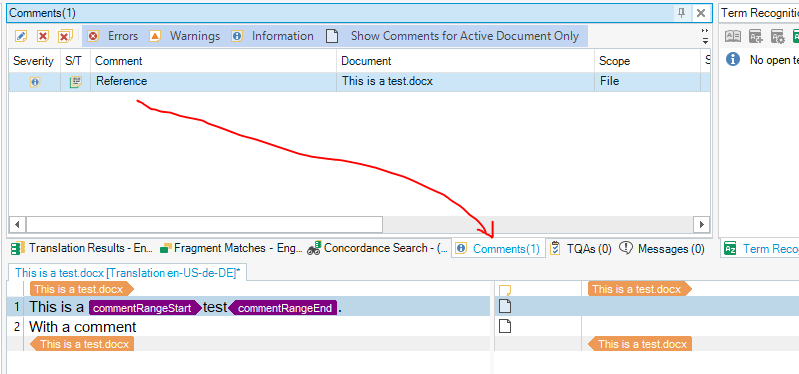The width and height of the screenshot is (799, 374).
Task: Click top target 'This is a test.docx' orange tag
Action: [x=640, y=289]
